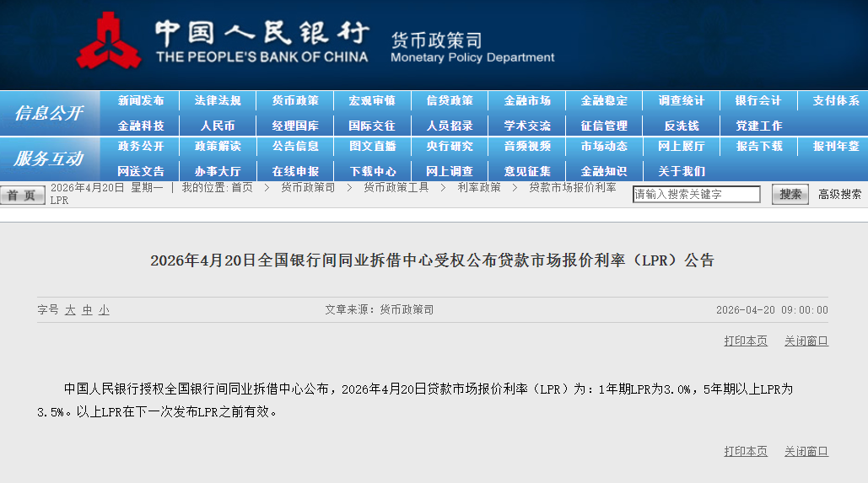Open the 人民币 section
Screen dimensions: 868x483
point(218,126)
